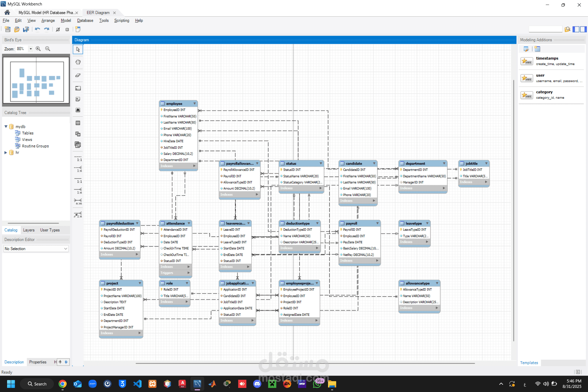Open the Database menu
This screenshot has width=588, height=392.
85,20
